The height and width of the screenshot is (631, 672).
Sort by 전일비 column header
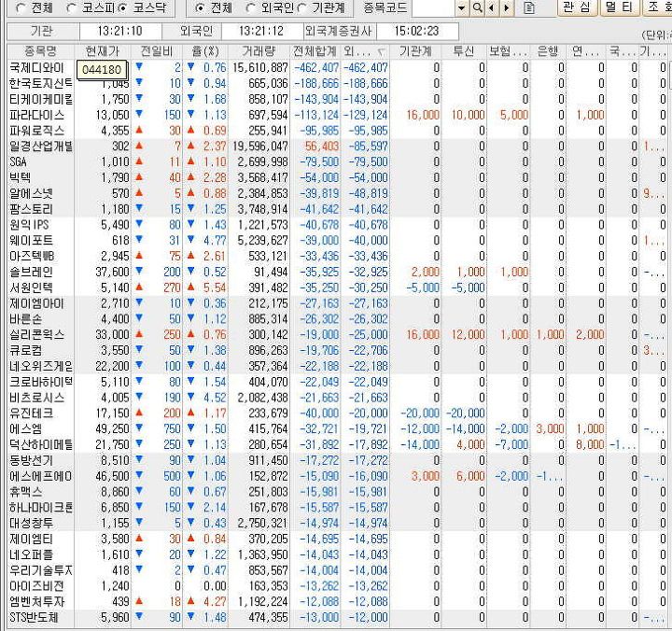coord(157,51)
